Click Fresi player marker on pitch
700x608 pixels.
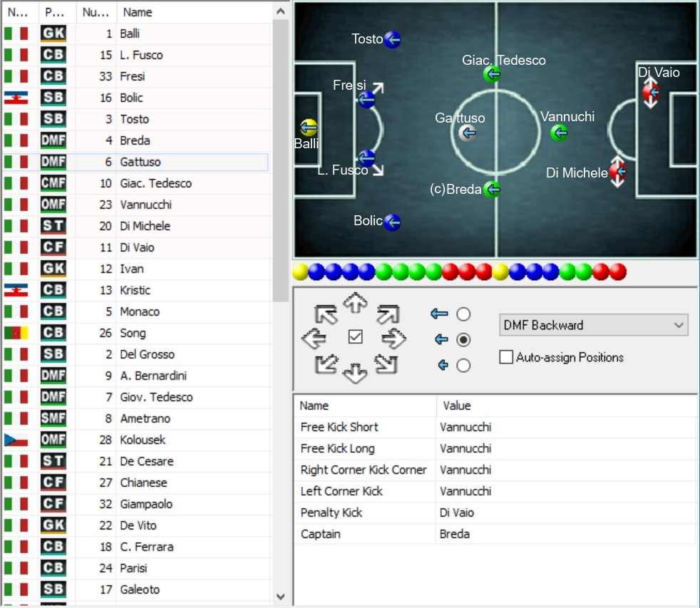[x=366, y=100]
